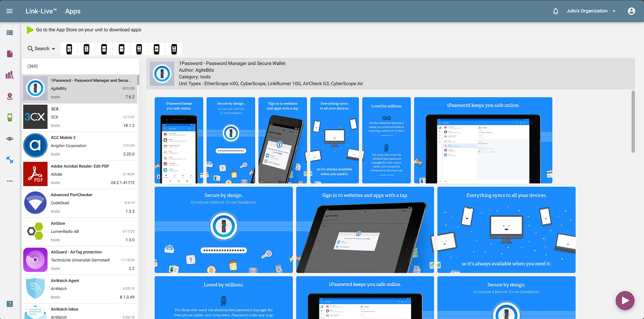The width and height of the screenshot is (644, 319).
Task: Toggle the AirCheck 6E unit type filter
Action: [x=139, y=48]
